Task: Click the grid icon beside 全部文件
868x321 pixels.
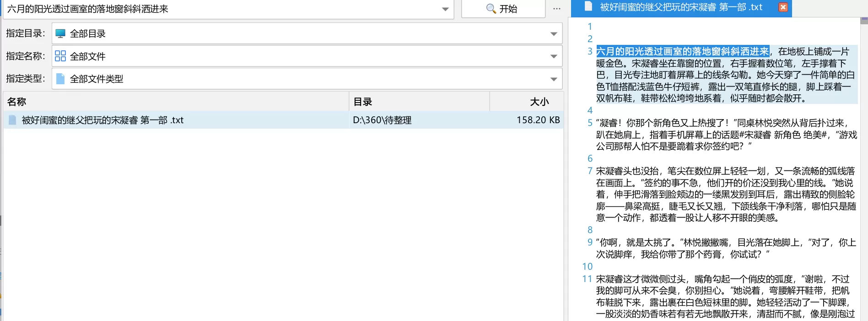Action: (x=60, y=56)
